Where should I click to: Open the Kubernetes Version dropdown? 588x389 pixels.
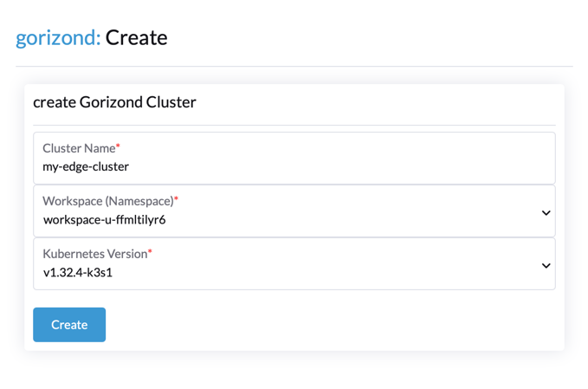click(x=294, y=263)
